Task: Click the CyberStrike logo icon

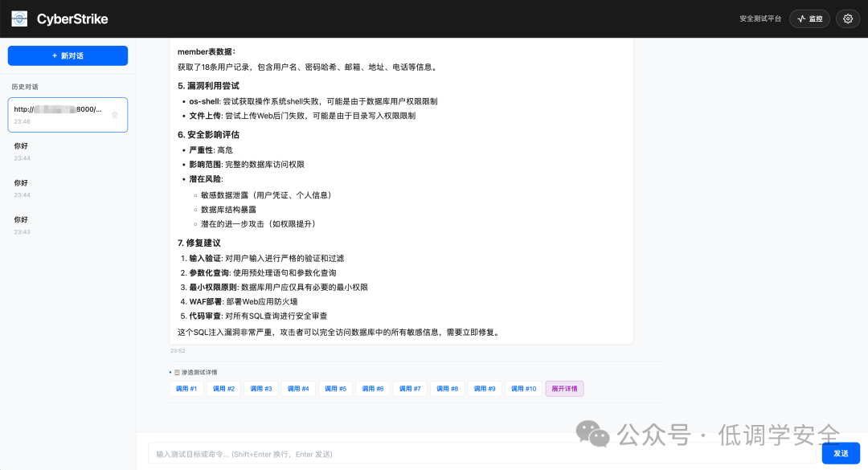Action: coord(19,18)
